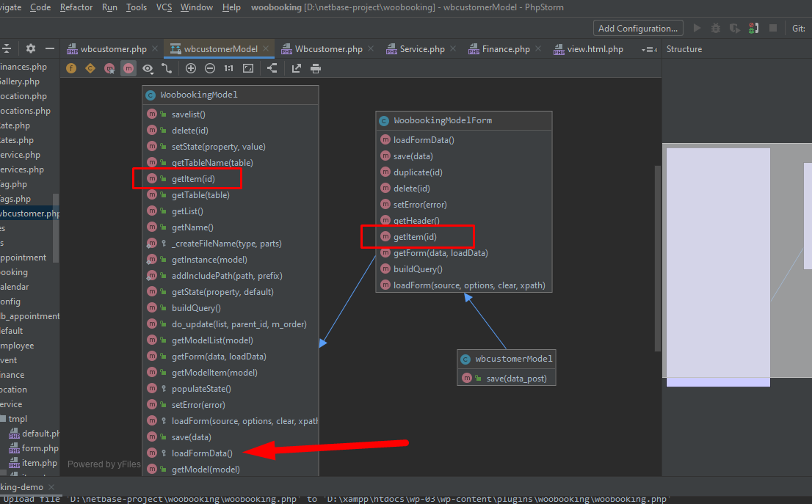Toggle the Fields display in diagram toolbar

pyautogui.click(x=71, y=68)
